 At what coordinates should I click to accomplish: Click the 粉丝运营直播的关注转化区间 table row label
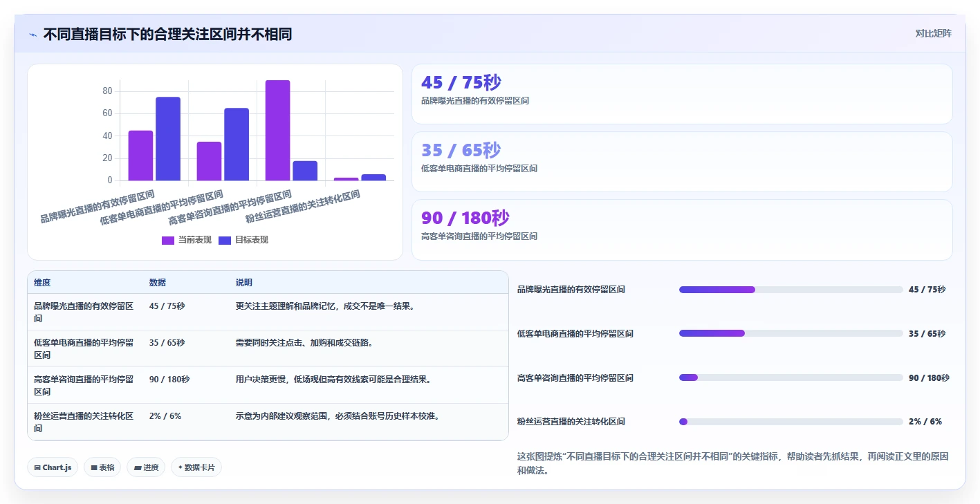tap(84, 422)
